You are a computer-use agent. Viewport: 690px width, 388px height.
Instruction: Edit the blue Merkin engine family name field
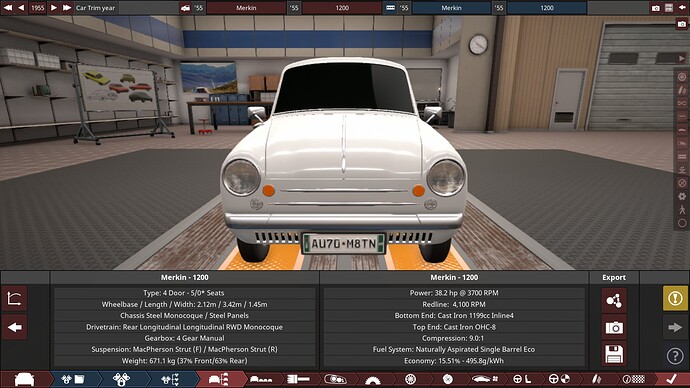pyautogui.click(x=451, y=8)
